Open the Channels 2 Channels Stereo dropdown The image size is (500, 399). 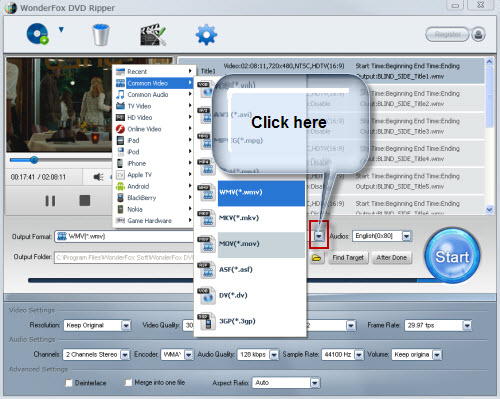pos(125,355)
